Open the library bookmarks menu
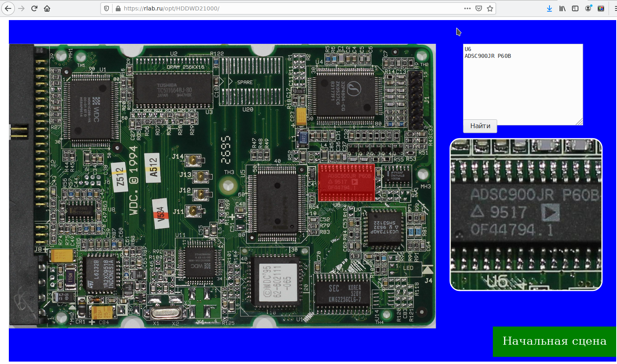The image size is (617, 364). tap(562, 8)
